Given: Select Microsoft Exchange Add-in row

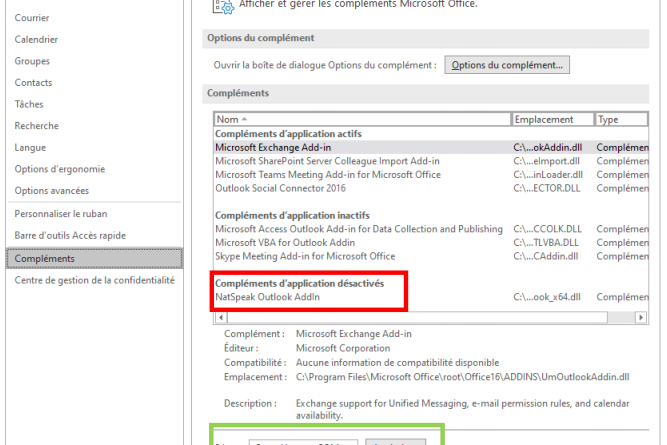Looking at the screenshot, I should point(431,147).
